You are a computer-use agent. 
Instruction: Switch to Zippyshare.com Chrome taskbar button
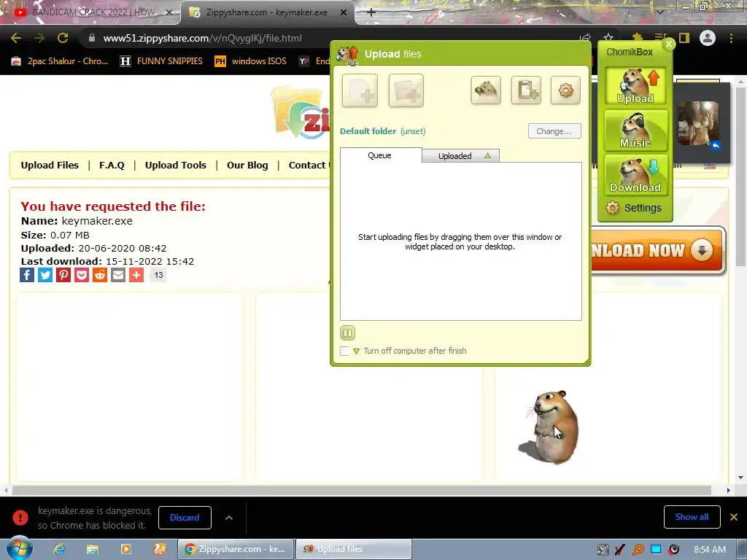(236, 549)
